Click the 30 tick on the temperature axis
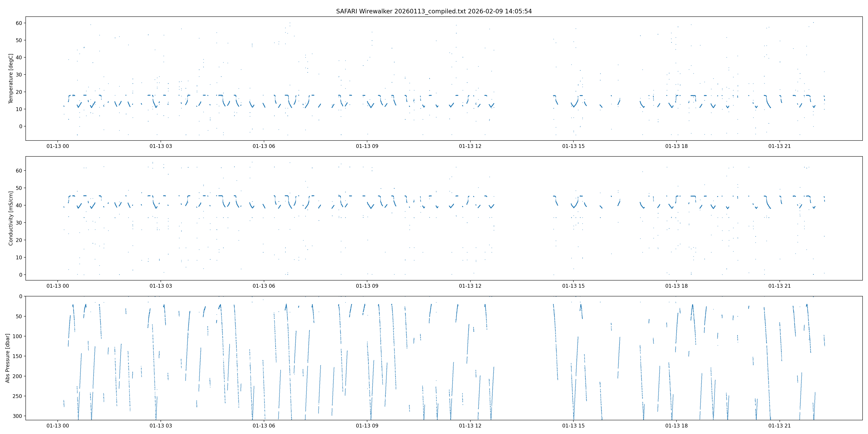This screenshot has width=868, height=434. [x=19, y=75]
